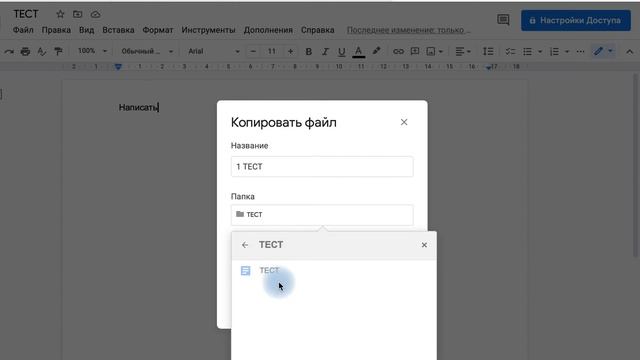Toggle bold formatting
The height and width of the screenshot is (360, 640).
[309, 51]
